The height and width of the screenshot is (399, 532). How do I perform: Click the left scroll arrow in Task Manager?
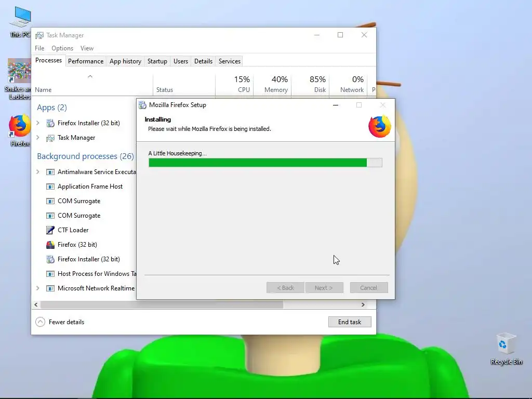pos(36,304)
